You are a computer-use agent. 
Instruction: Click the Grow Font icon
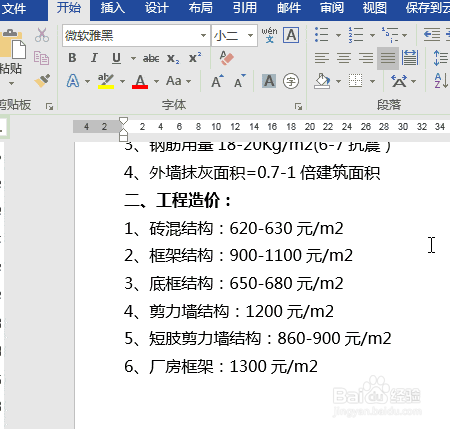[217, 81]
